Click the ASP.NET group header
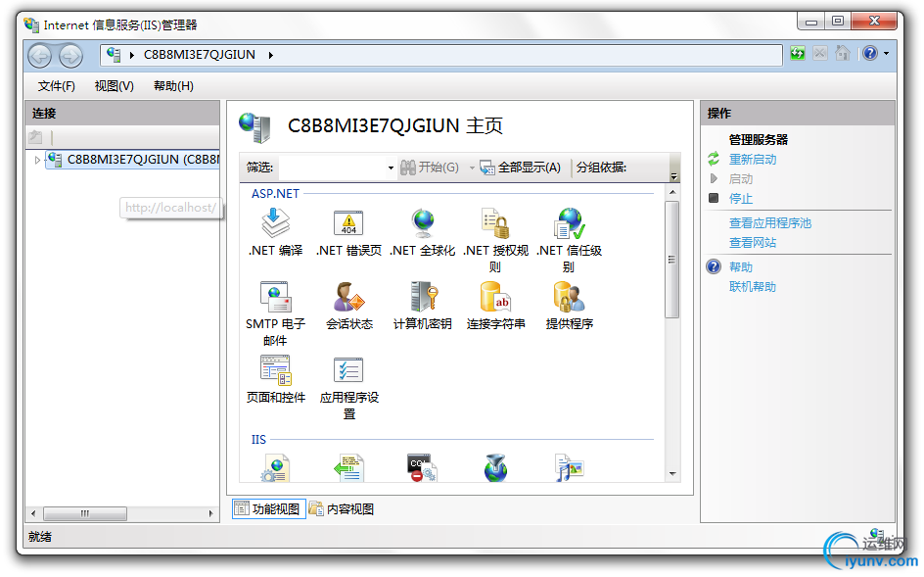The width and height of the screenshot is (924, 577). click(275, 194)
